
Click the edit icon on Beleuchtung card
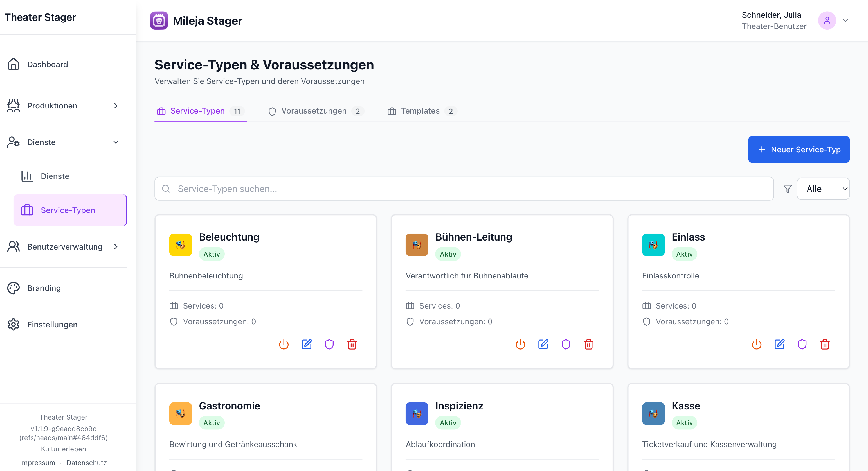coord(306,344)
